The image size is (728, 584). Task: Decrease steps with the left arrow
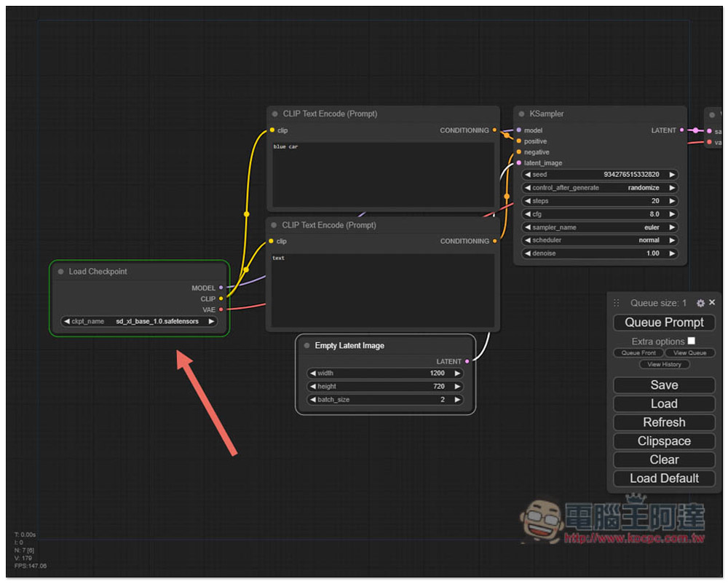[x=527, y=201]
